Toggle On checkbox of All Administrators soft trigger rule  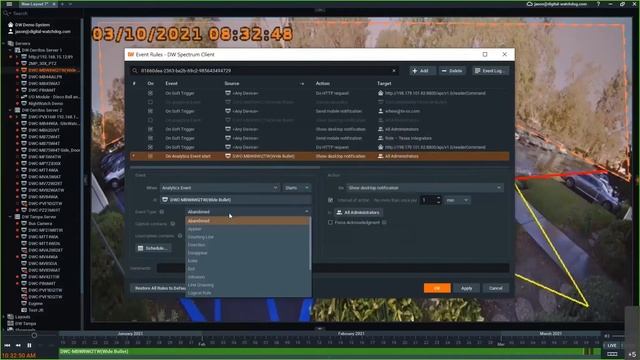[150, 129]
